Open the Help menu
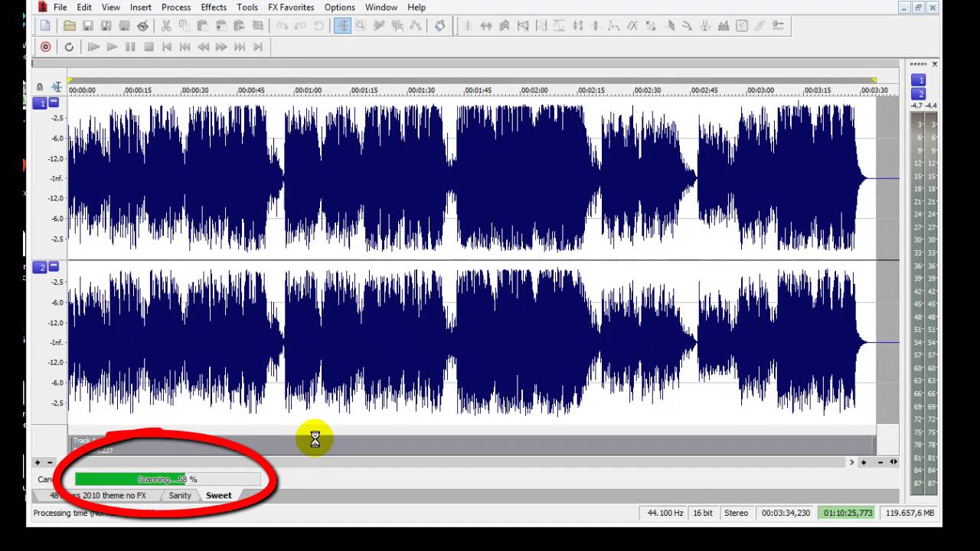The image size is (980, 551). 416,7
